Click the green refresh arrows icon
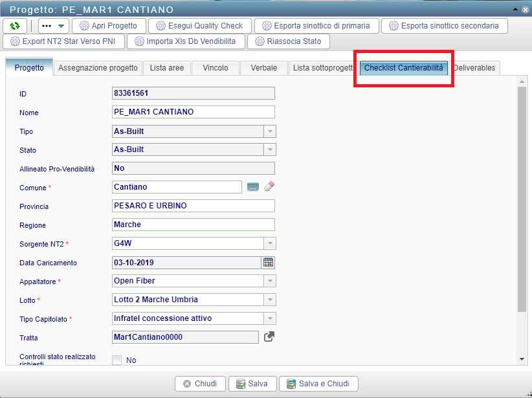 15,26
